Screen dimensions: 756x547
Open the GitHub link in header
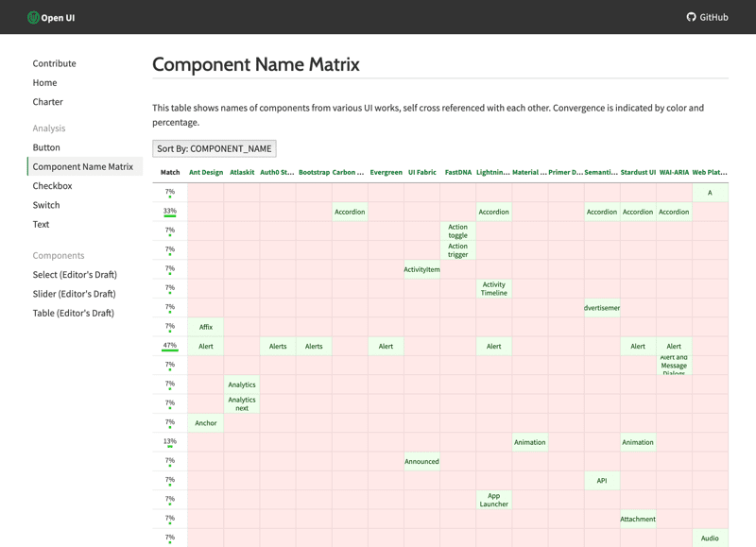[707, 17]
